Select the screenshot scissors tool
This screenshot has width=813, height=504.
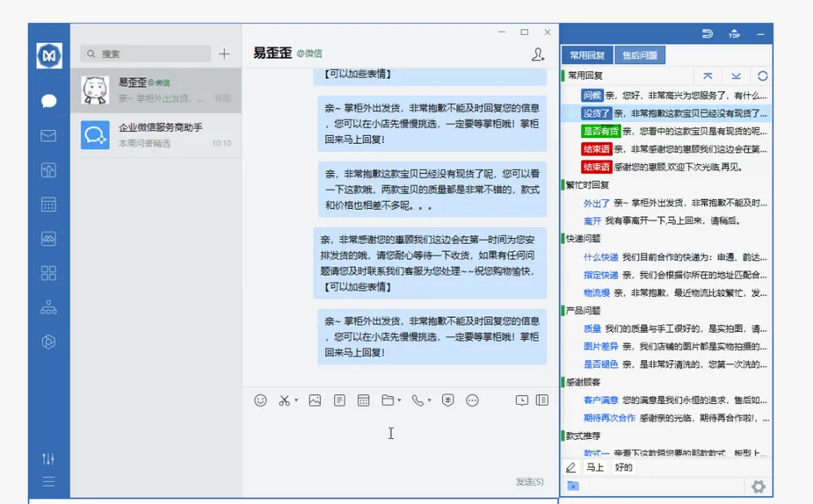click(x=285, y=401)
